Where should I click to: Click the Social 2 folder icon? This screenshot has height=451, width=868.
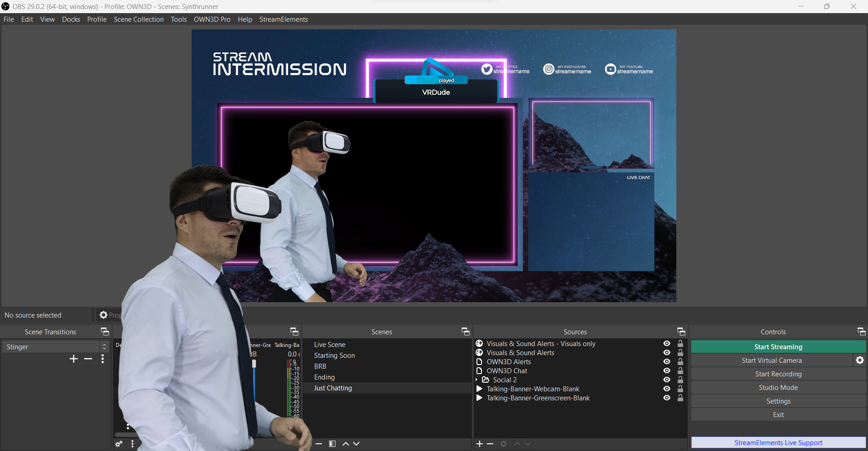point(486,380)
